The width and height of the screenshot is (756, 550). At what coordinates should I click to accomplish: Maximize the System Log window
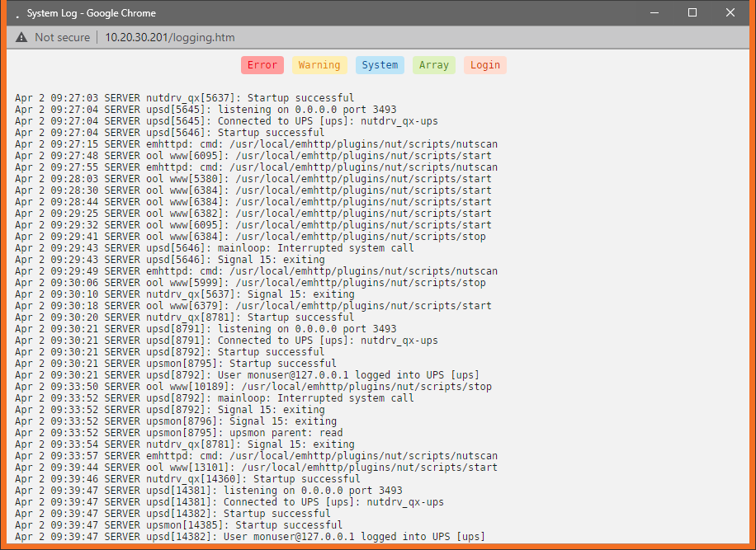point(692,13)
